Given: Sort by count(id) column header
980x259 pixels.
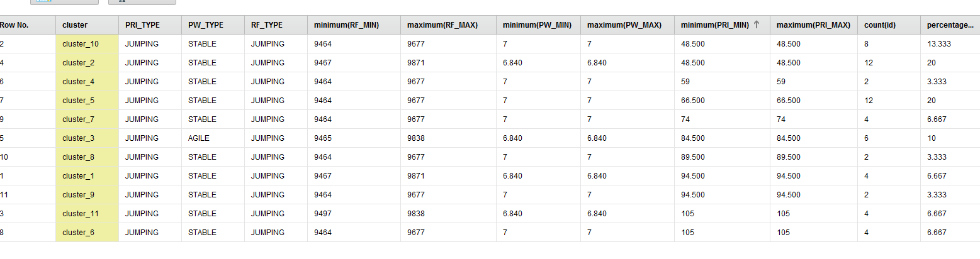Looking at the screenshot, I should coord(889,25).
